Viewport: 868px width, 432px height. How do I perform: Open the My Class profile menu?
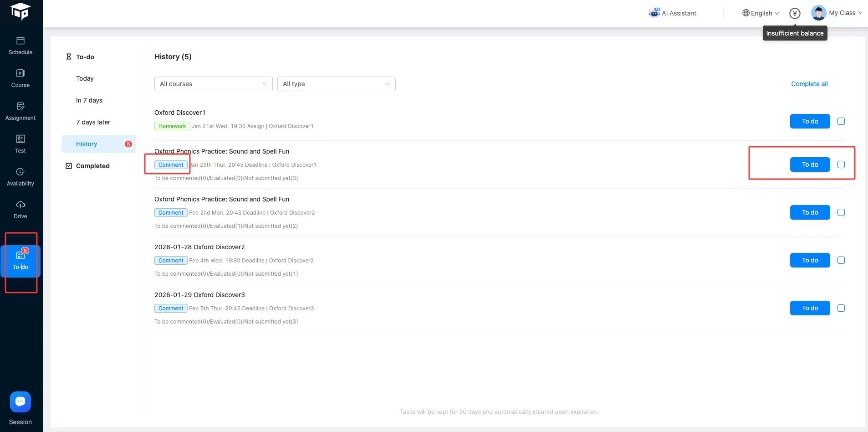click(x=837, y=13)
